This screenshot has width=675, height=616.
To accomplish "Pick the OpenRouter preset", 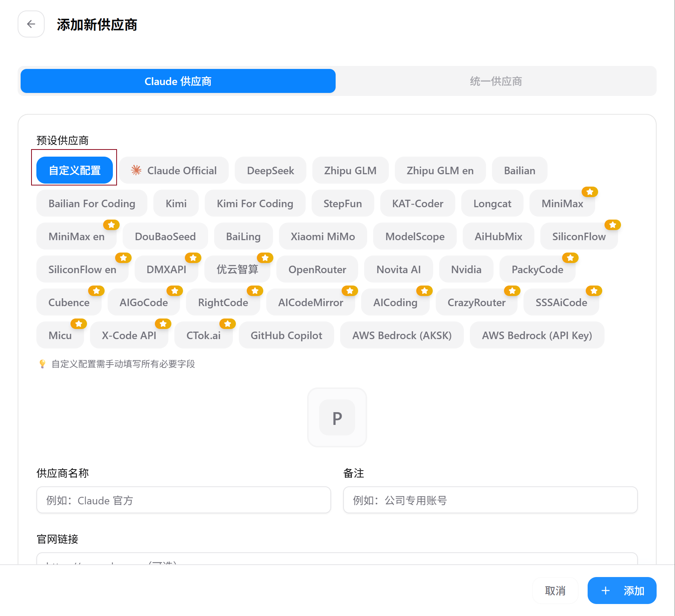I will click(317, 269).
